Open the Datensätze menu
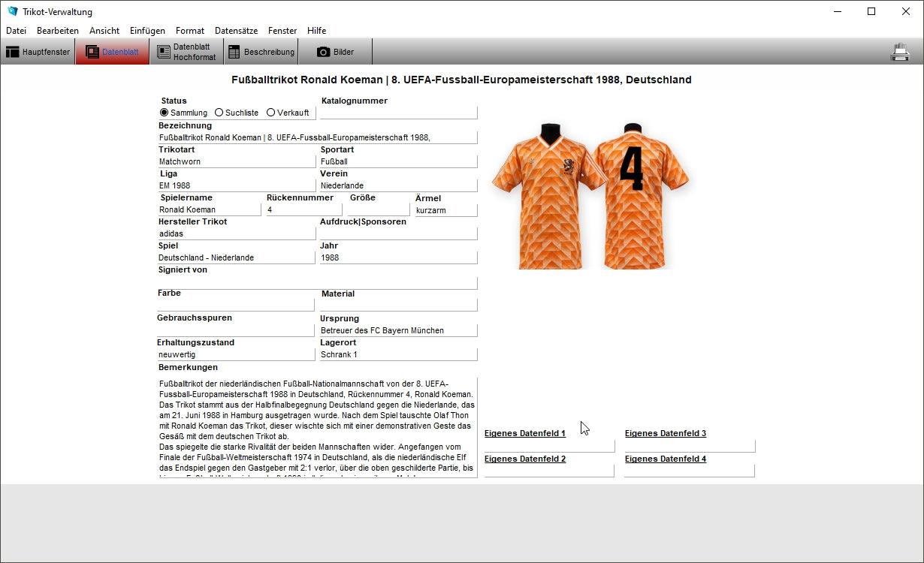The width and height of the screenshot is (924, 563). click(x=236, y=31)
